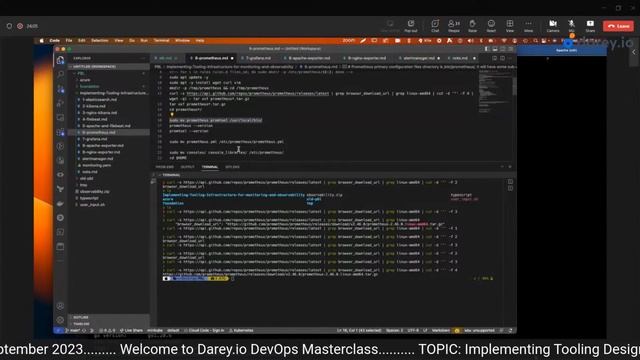This screenshot has height=360, width=640.
Task: Switch to the 7-grafana.md editor tab
Action: (258, 58)
